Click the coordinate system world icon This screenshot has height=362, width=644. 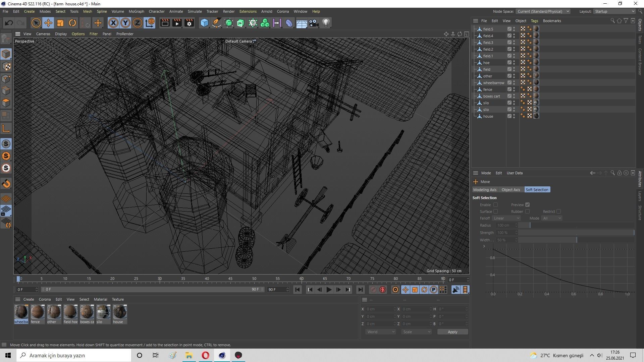tap(150, 23)
